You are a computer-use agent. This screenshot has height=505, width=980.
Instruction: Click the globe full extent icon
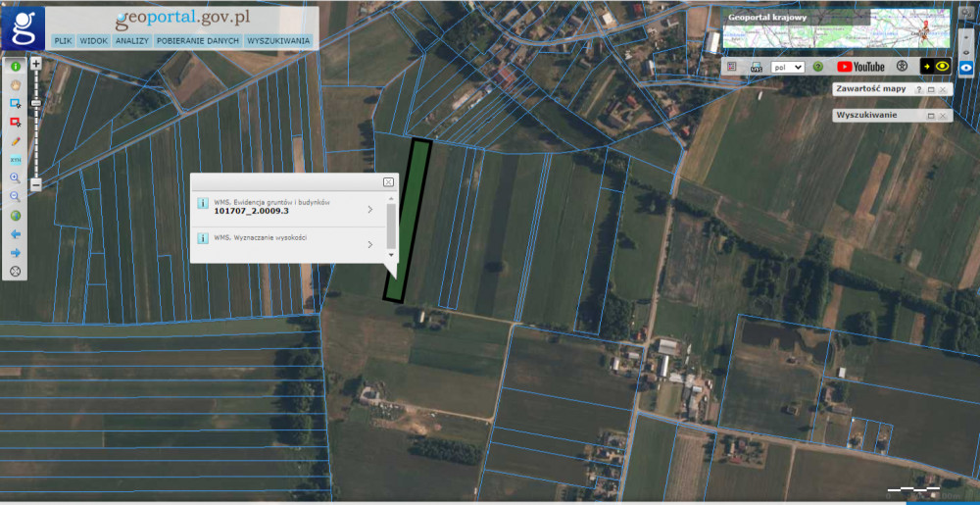[x=16, y=216]
